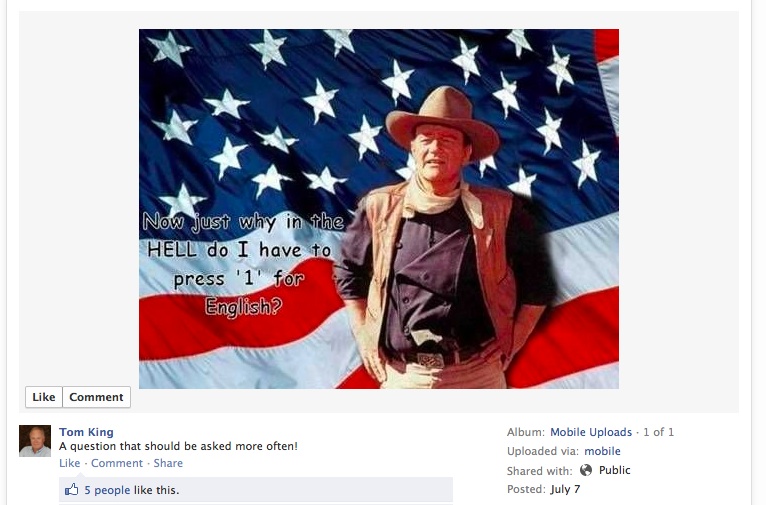Click the Like button under the photo

[x=44, y=397]
